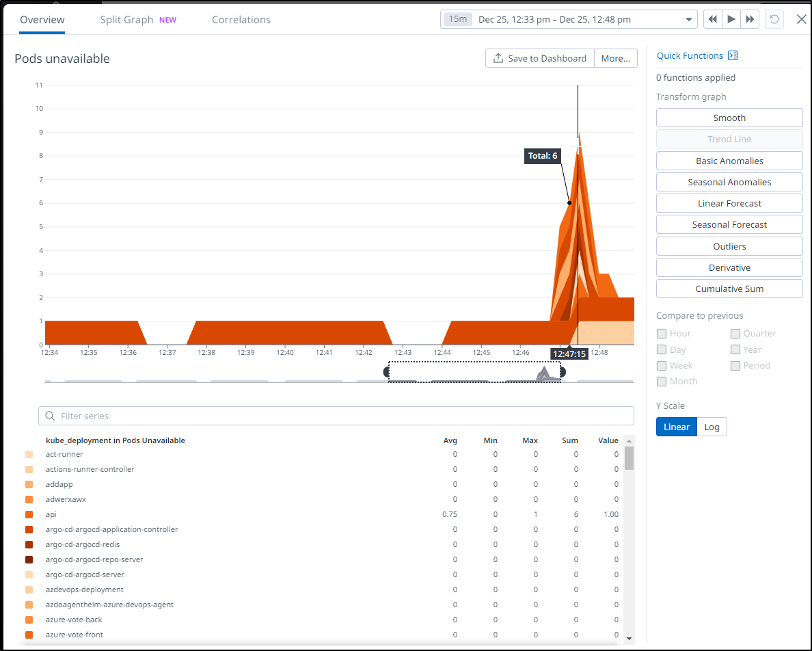Enable compare to previous Year
This screenshot has width=812, height=651.
coord(735,349)
